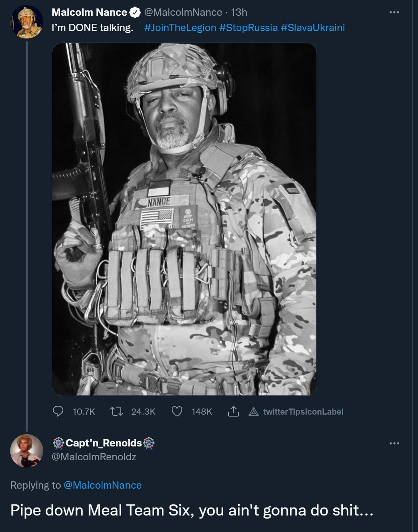Click the "Pipe down Meal Team Six" reply text
The width and height of the screenshot is (418, 532).
[192, 511]
